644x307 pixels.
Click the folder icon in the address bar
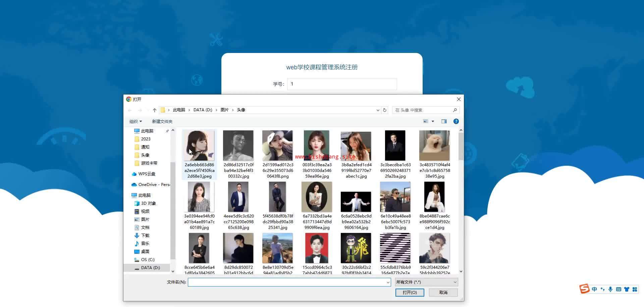tap(163, 110)
